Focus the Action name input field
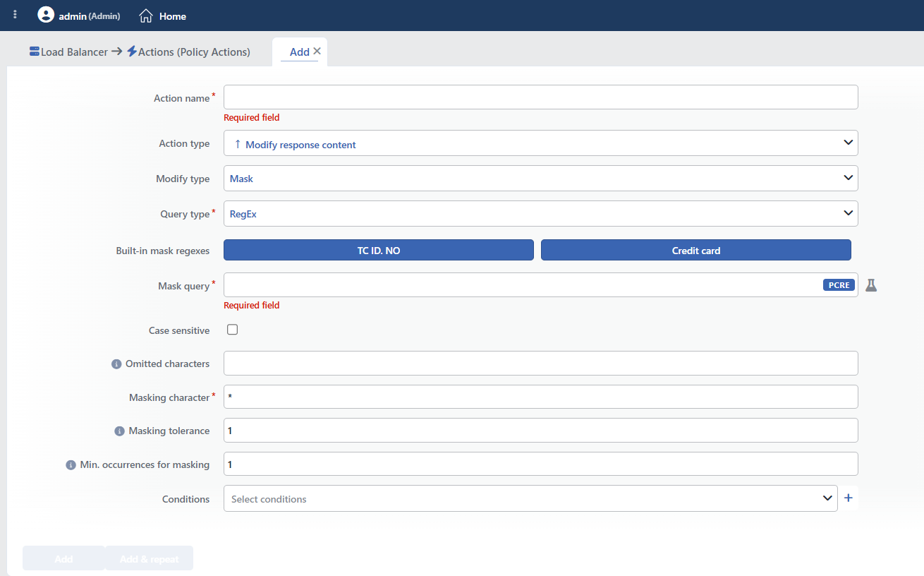The width and height of the screenshot is (924, 576). tap(540, 97)
